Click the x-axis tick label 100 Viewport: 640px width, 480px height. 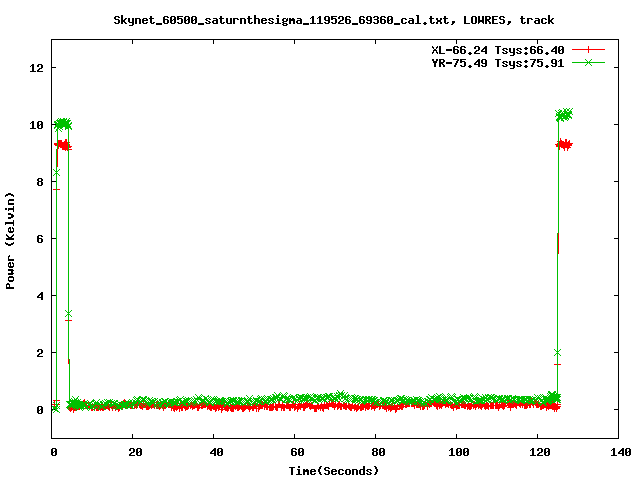(x=458, y=452)
